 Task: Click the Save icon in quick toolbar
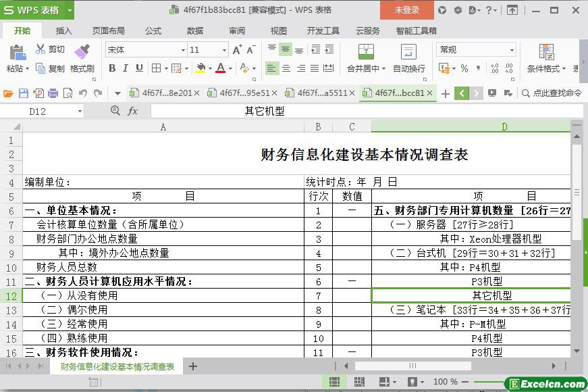coord(24,93)
